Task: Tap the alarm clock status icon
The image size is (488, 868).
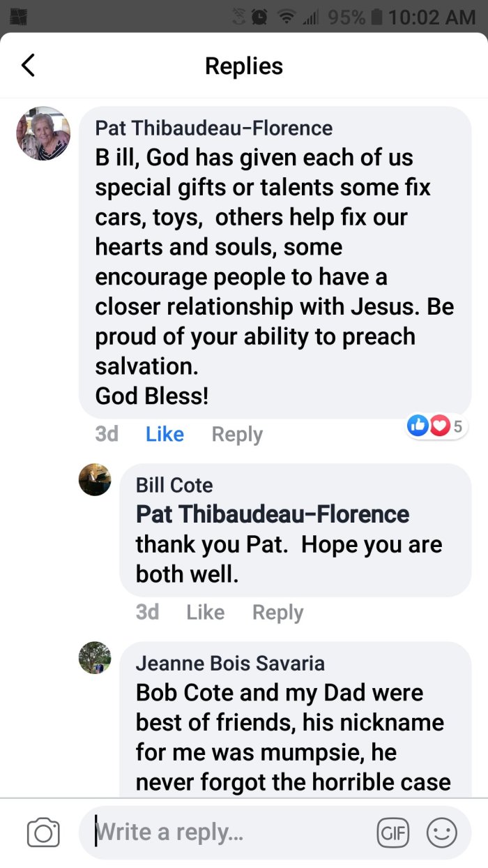Action: [x=258, y=17]
